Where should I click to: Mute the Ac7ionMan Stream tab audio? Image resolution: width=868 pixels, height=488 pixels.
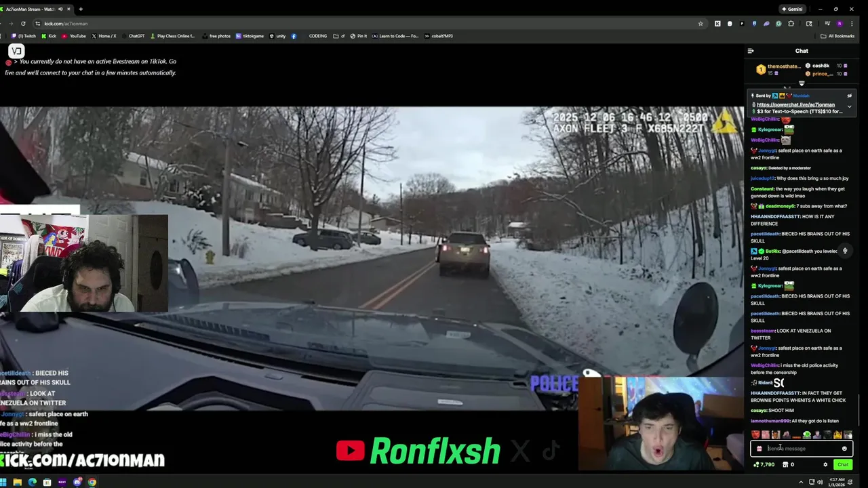pos(60,9)
